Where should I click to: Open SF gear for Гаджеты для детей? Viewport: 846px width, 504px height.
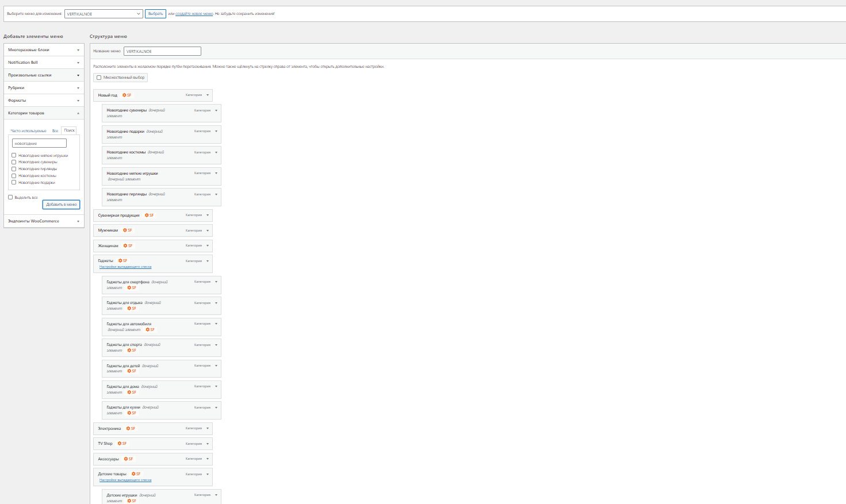click(132, 371)
